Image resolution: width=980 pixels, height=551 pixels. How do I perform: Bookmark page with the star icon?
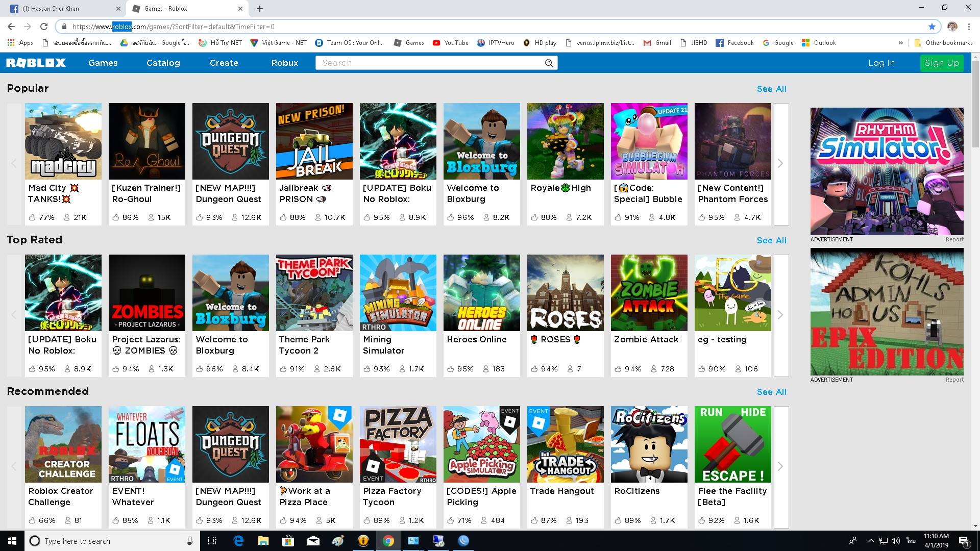point(932,27)
